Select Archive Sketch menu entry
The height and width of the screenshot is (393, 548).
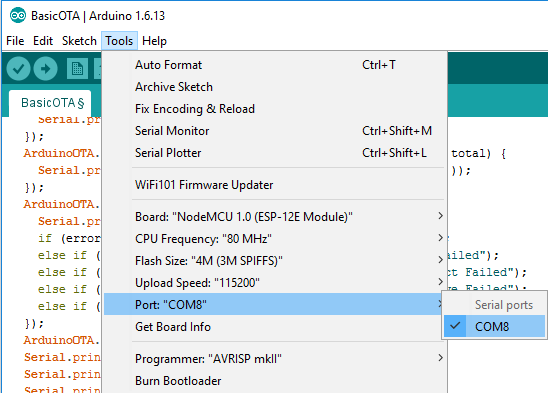point(275,87)
